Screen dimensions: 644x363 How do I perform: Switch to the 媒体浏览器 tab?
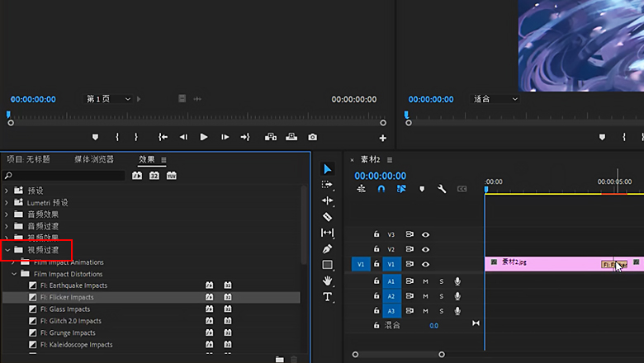click(94, 159)
